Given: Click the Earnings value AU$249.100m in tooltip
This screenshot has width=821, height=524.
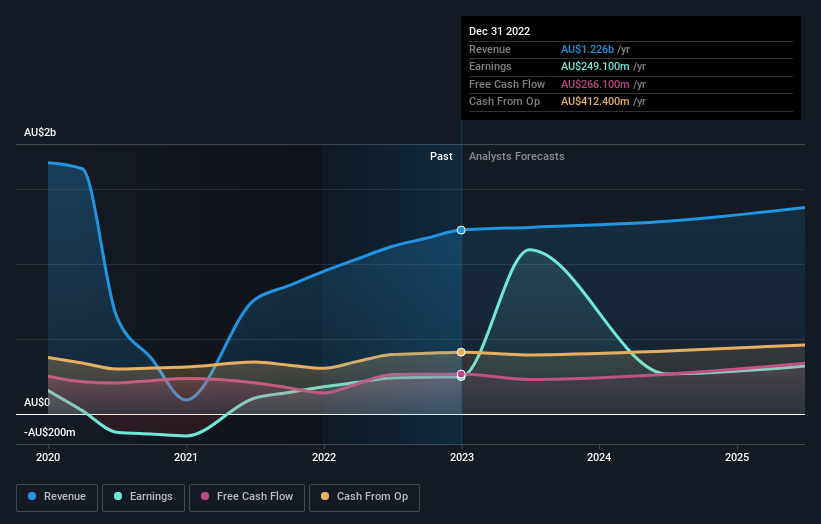Looking at the screenshot, I should tap(595, 66).
